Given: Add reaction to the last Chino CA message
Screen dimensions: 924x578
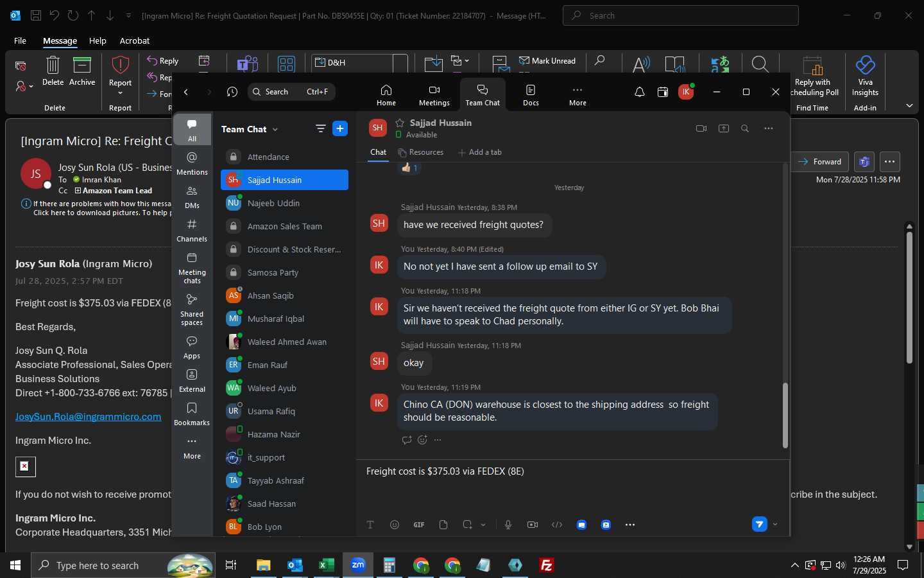Looking at the screenshot, I should coord(422,440).
